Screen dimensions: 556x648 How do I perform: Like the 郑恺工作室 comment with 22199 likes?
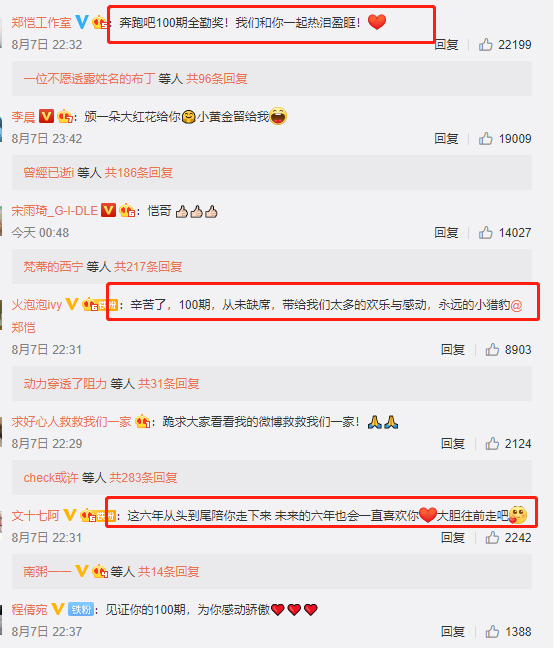(486, 44)
